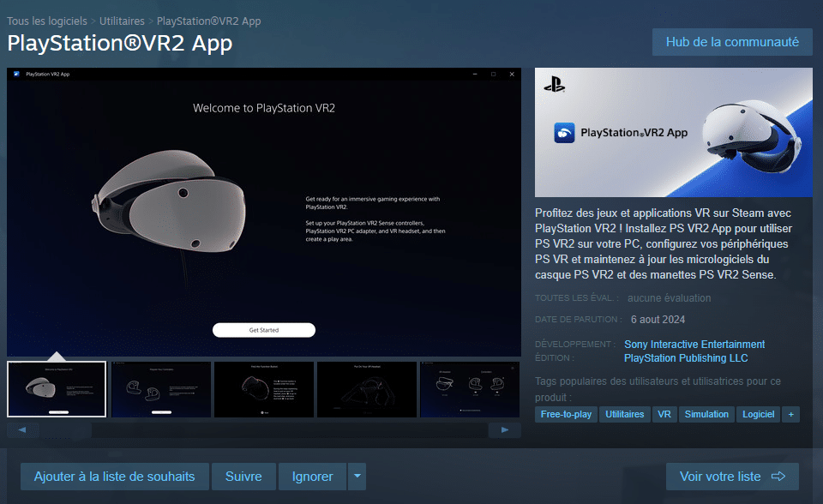Screen dimensions: 823x504
Task: Click the maximize icon in the screenshot's app window
Action: pos(494,74)
